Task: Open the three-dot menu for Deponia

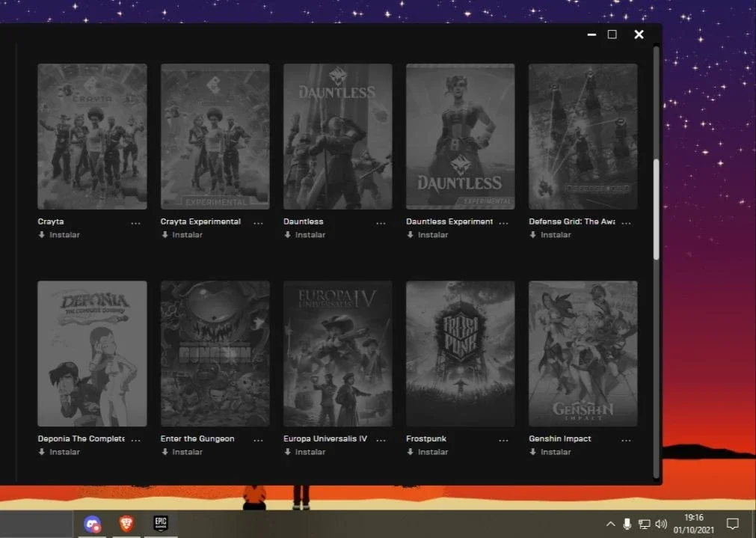Action: pos(135,440)
